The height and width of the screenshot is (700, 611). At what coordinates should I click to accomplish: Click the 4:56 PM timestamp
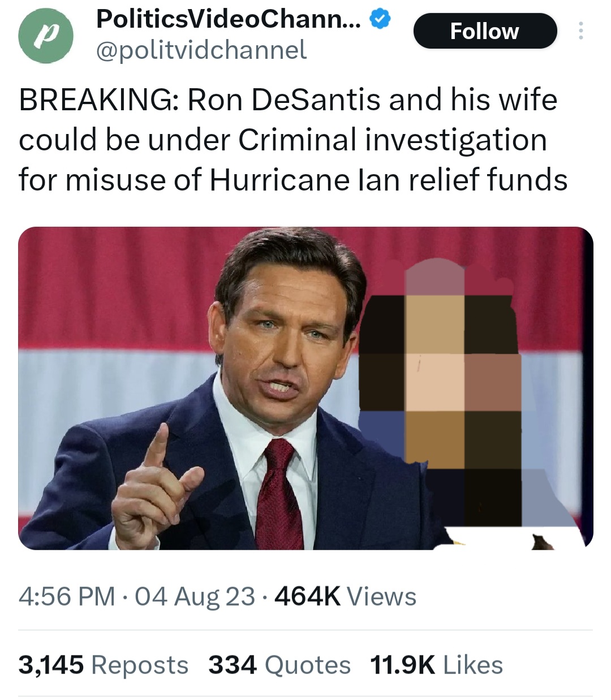pyautogui.click(x=66, y=597)
